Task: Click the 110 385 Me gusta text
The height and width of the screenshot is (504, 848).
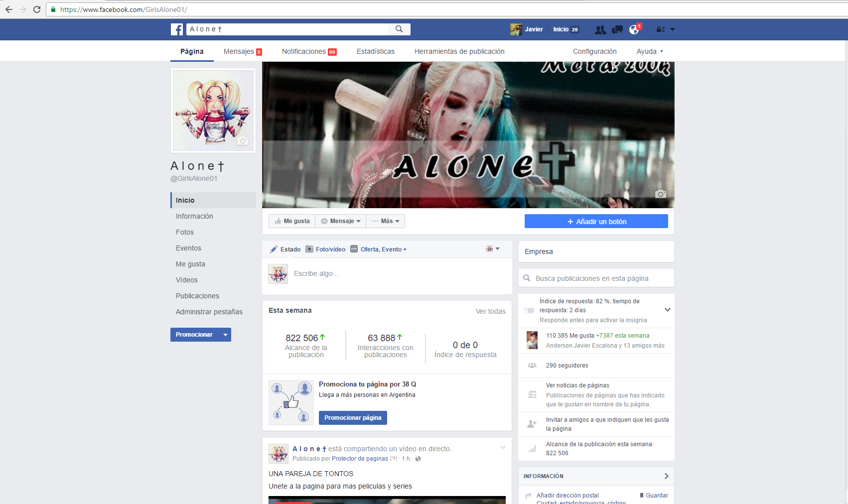Action: [570, 336]
